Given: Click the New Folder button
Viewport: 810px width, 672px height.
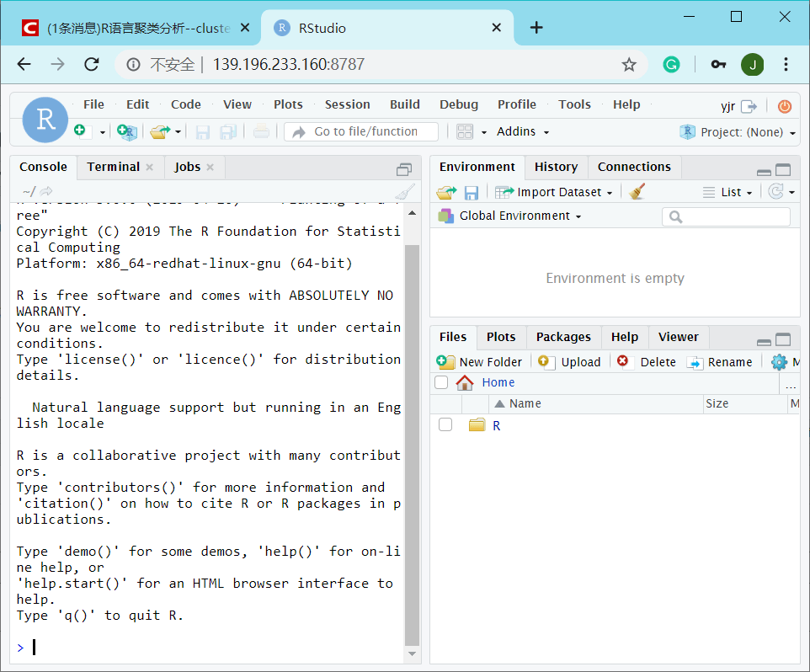Looking at the screenshot, I should 480,362.
